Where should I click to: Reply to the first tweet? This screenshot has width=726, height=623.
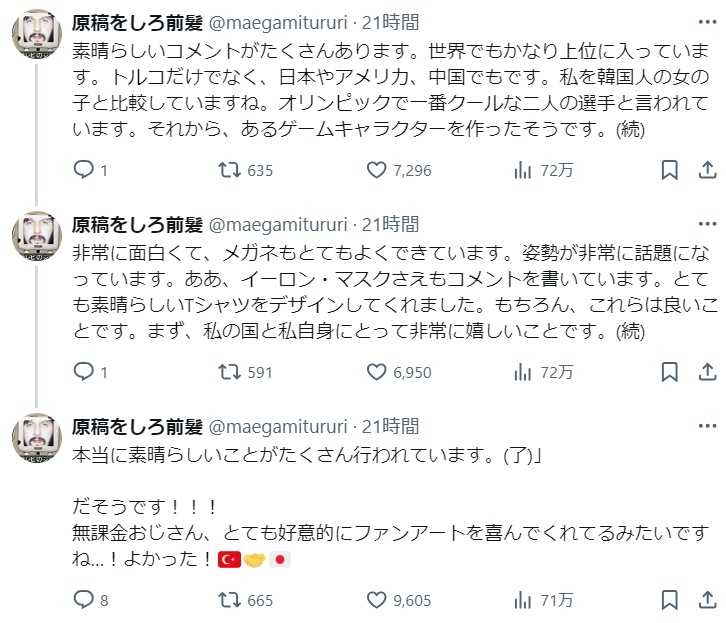[86, 170]
